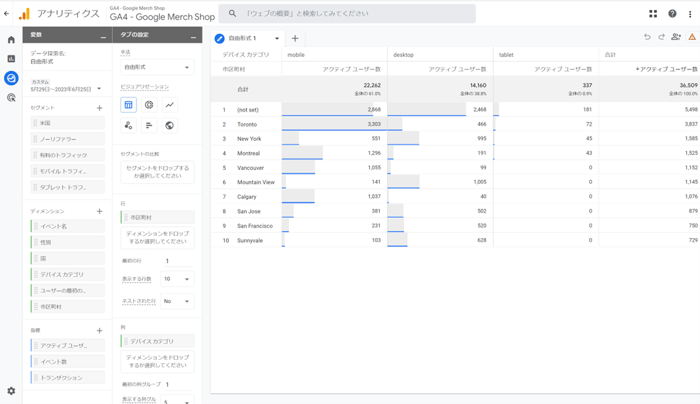Open the Reports icon in left navigation
700x404 pixels.
tap(11, 59)
